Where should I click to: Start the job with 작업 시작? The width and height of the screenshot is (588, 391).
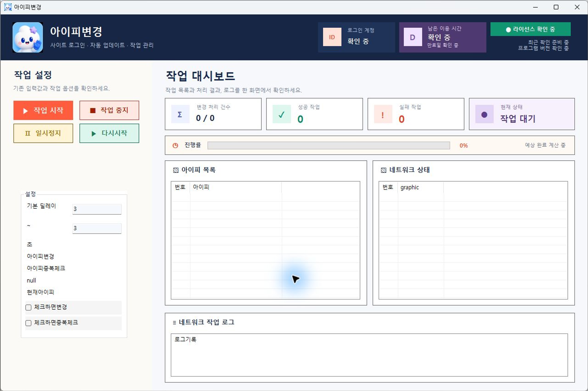pos(43,110)
